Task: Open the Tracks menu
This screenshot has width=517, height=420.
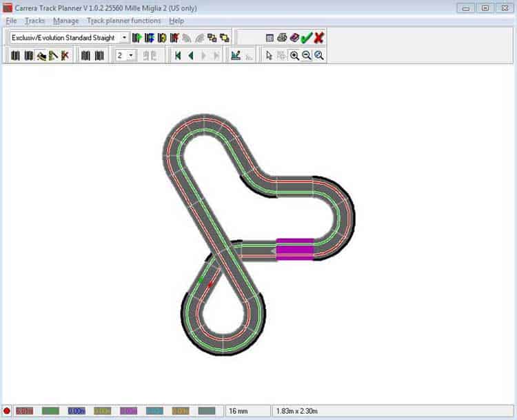Action: click(x=35, y=21)
